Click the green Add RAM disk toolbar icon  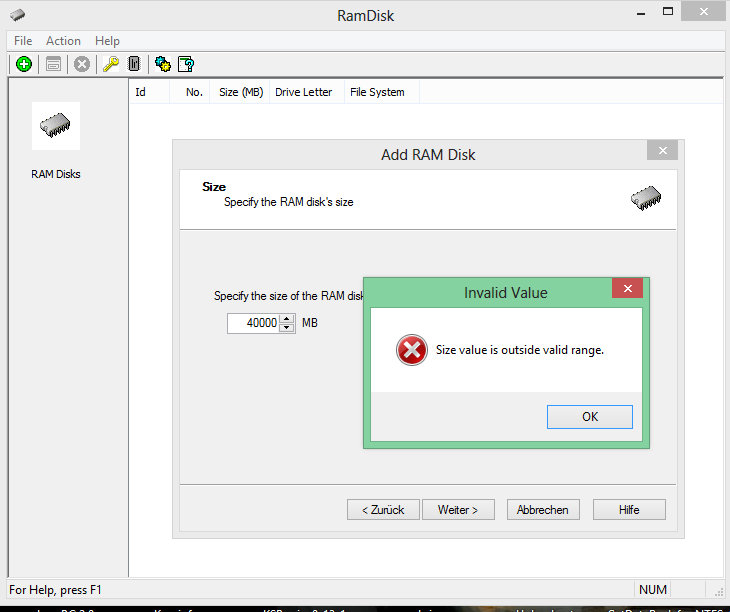[24, 64]
